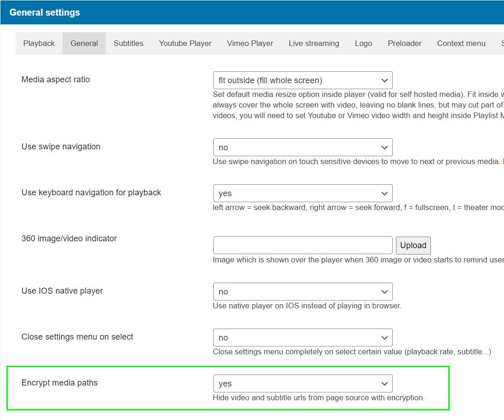The image size is (504, 420).
Task: Go to the Youtube Player tab
Action: [185, 44]
